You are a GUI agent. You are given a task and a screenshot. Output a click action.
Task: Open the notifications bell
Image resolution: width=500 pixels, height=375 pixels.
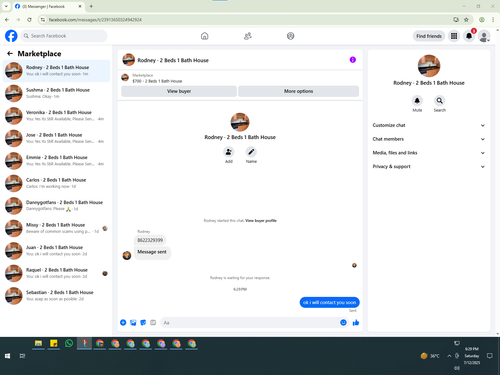click(x=469, y=36)
